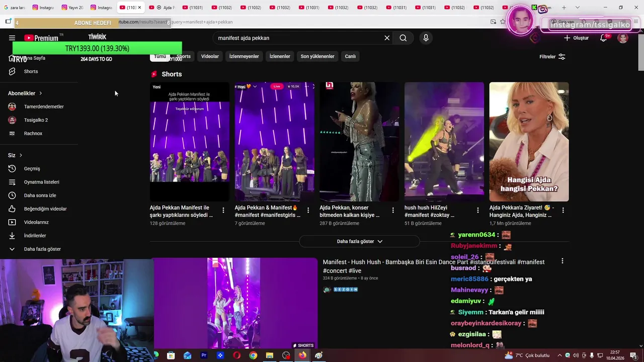Switch to the 'Yayın 20' browser tab
The height and width of the screenshot is (362, 644).
click(72, 8)
